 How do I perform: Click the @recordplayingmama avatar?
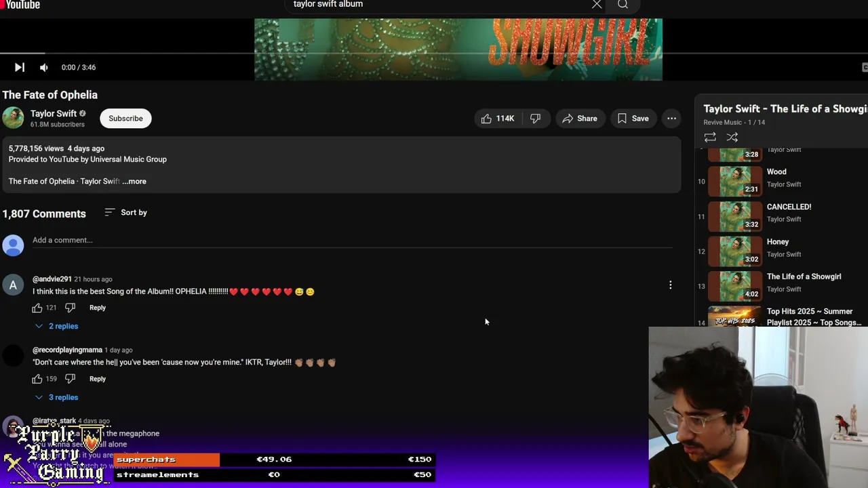coord(13,357)
